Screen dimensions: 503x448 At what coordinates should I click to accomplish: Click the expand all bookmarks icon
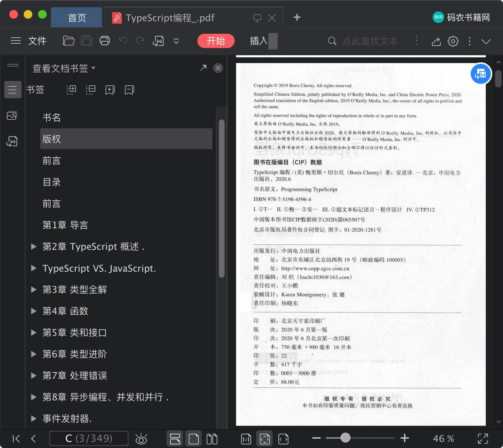click(x=71, y=90)
